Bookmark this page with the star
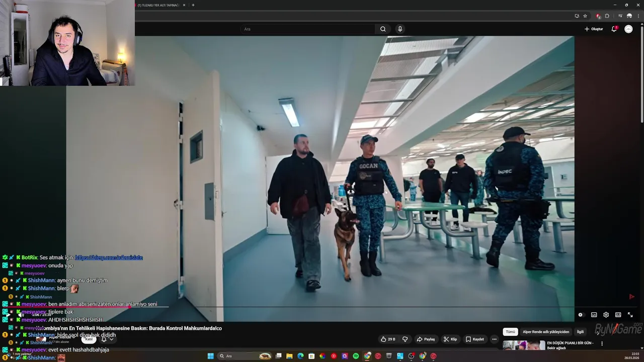Viewport: 644px width, 362px height. point(585,16)
